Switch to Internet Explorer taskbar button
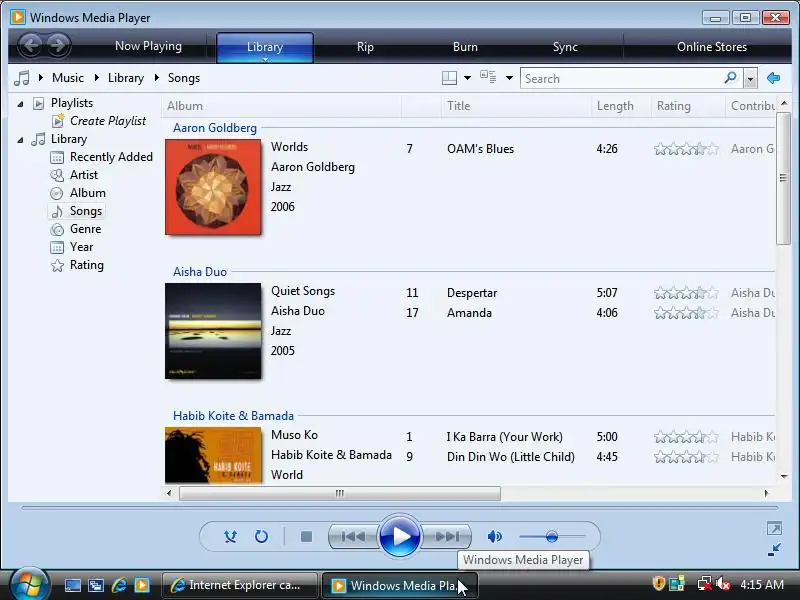Image resolution: width=800 pixels, height=600 pixels. [x=239, y=585]
